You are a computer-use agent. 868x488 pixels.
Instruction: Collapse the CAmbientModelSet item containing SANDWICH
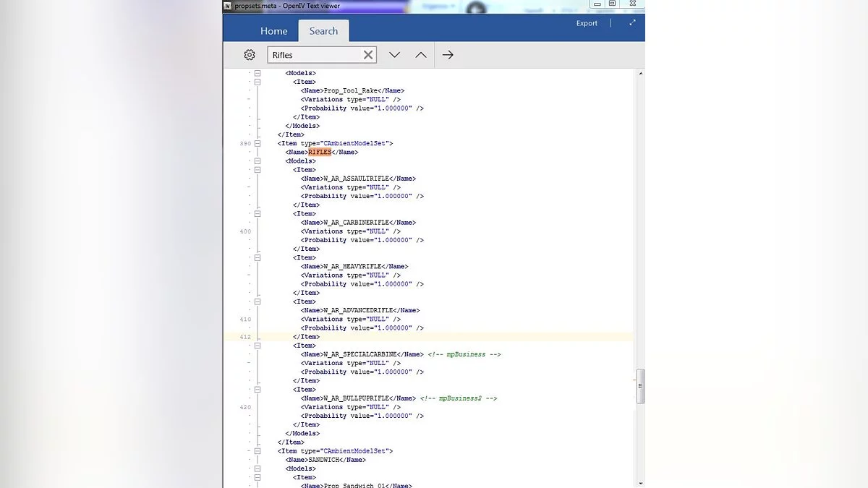tap(257, 451)
